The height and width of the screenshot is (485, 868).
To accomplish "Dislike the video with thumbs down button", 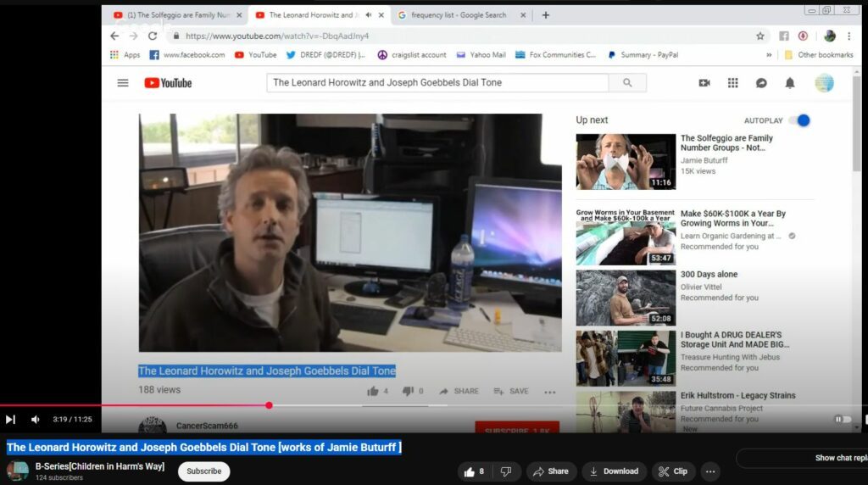I will (x=506, y=471).
